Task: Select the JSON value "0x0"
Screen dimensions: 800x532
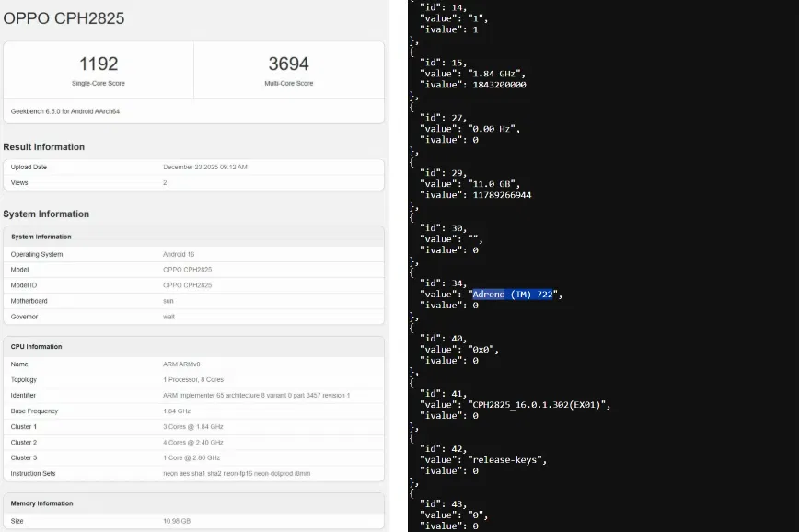Action: [481, 350]
